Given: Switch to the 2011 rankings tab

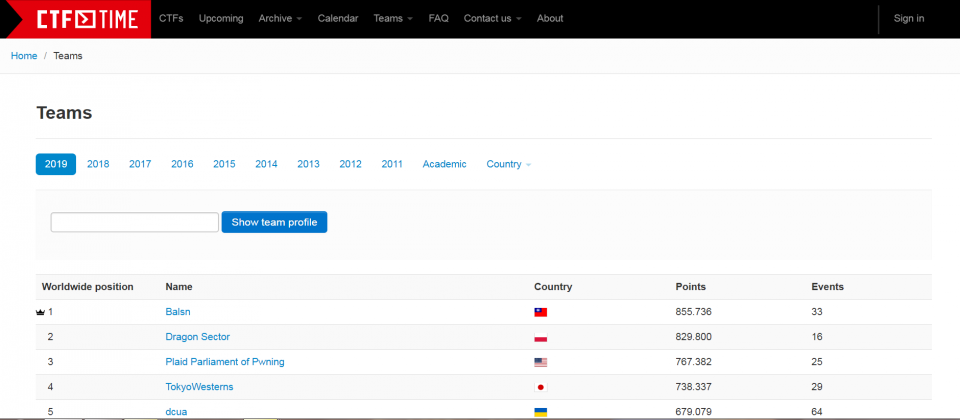Looking at the screenshot, I should click(x=392, y=164).
